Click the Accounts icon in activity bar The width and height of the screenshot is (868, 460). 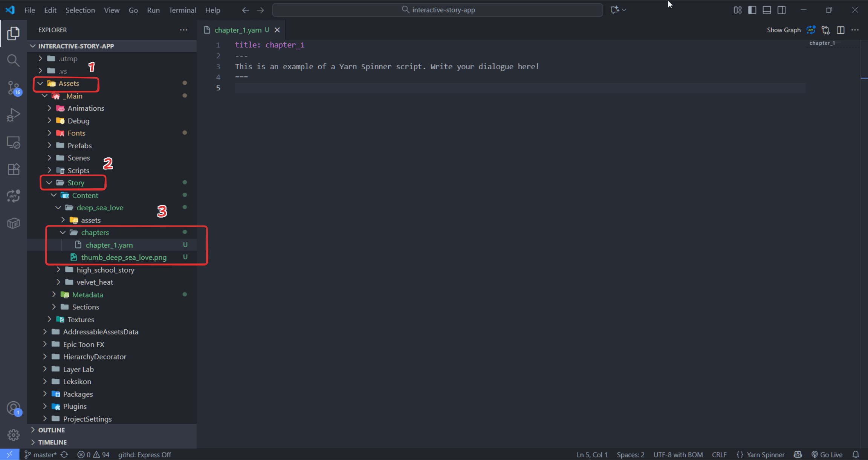[x=14, y=408]
